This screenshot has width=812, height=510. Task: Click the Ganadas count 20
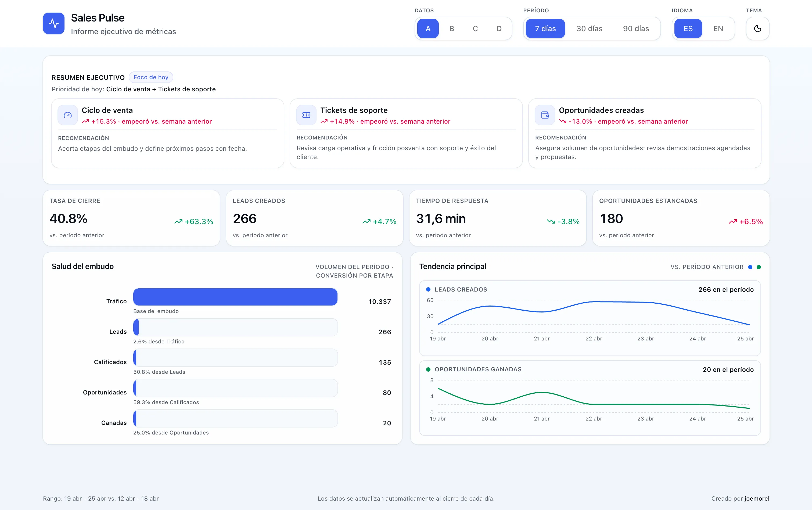coord(387,423)
